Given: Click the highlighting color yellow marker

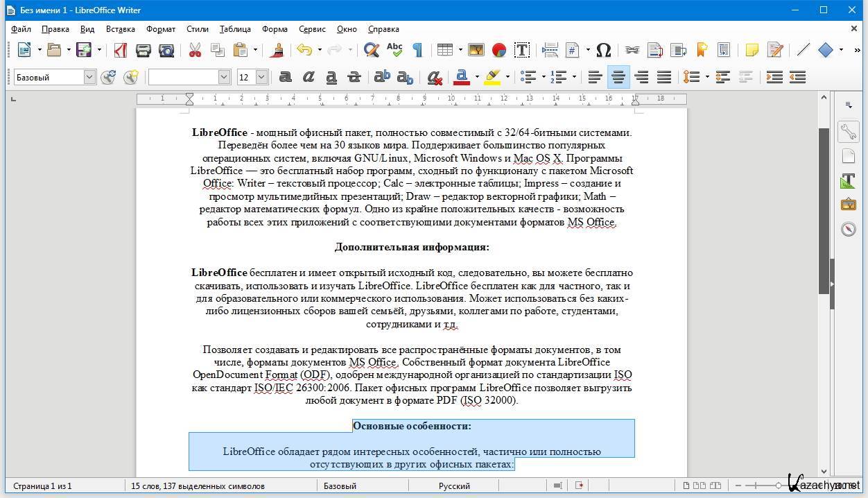Looking at the screenshot, I should click(x=492, y=77).
